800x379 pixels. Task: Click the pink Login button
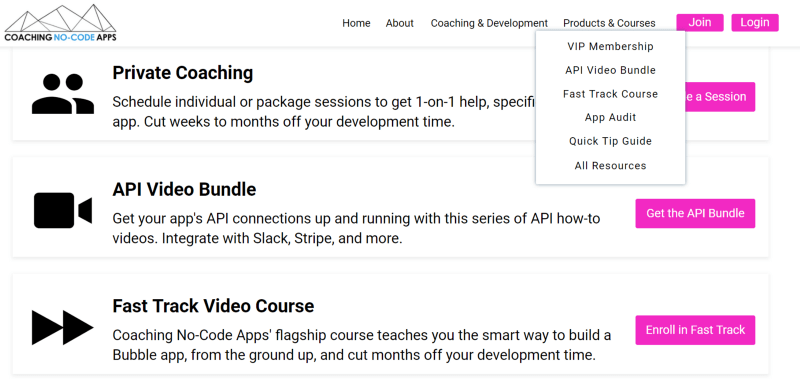click(x=755, y=22)
